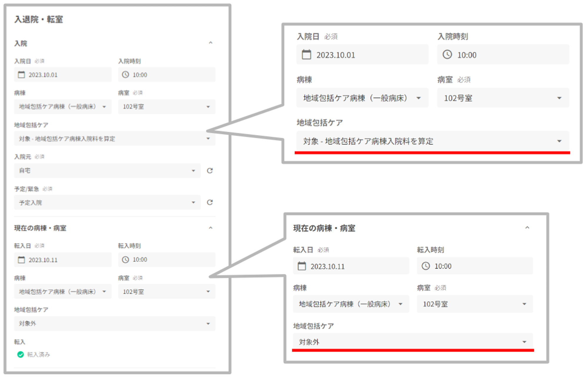Open enlarged 対象 - 地域包括ケア病棟入院料を算定 dropdown
The width and height of the screenshot is (588, 379).
432,141
